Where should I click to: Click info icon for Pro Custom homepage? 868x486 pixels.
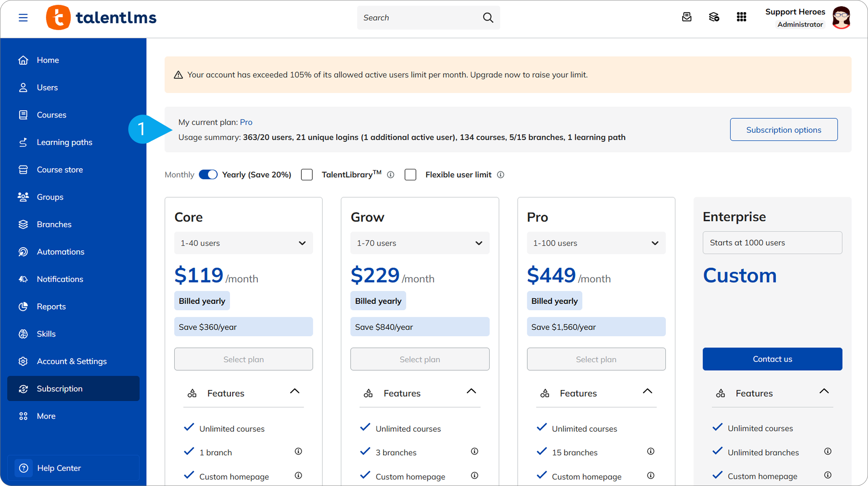(x=650, y=475)
